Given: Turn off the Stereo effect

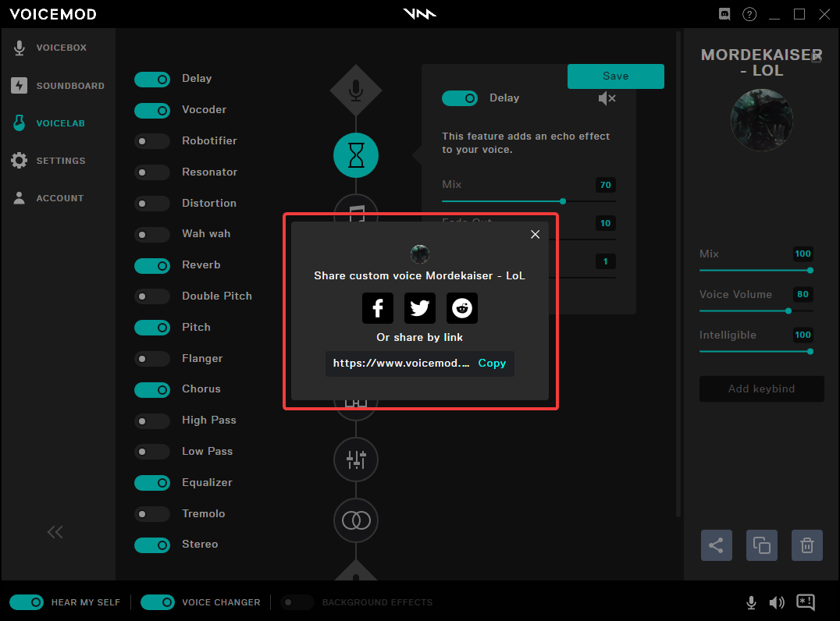Looking at the screenshot, I should pyautogui.click(x=152, y=545).
